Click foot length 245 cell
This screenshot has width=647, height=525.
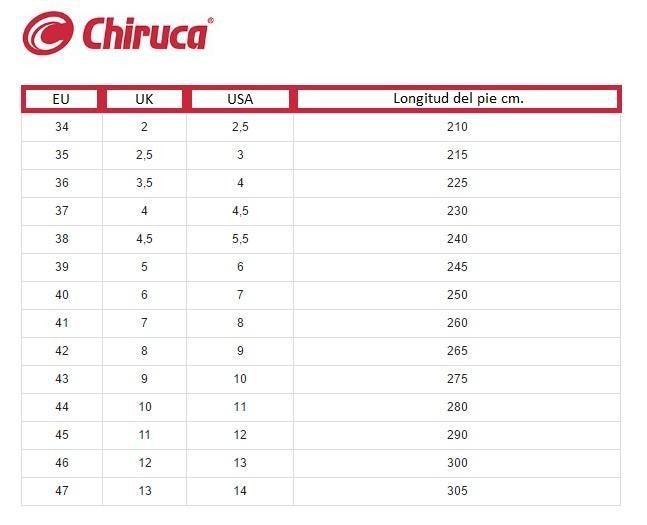pyautogui.click(x=457, y=267)
